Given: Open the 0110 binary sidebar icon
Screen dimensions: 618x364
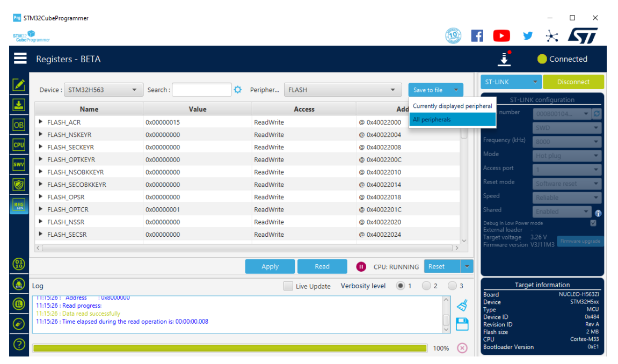Looking at the screenshot, I should pos(19,264).
